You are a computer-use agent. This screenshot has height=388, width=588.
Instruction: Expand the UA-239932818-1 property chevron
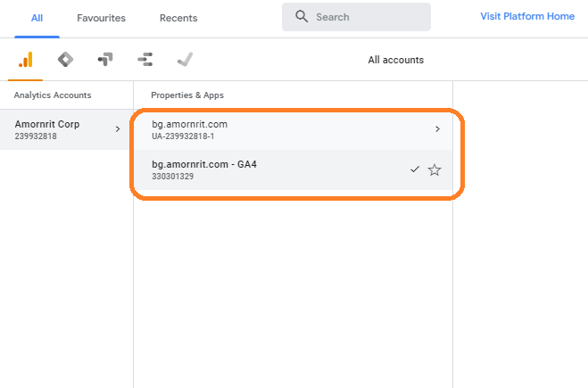click(437, 129)
